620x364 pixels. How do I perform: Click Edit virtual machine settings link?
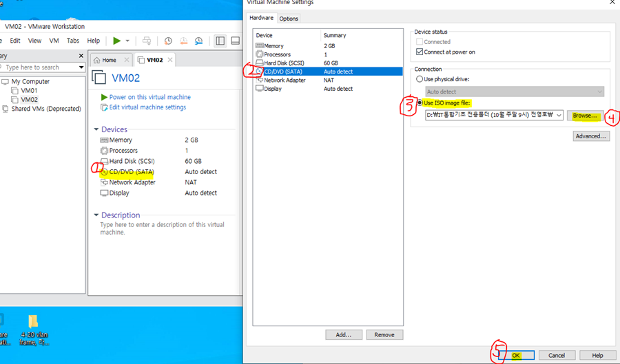(x=147, y=107)
